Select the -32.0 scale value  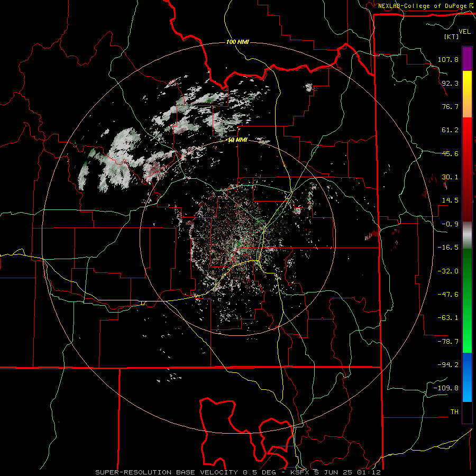pos(448,271)
